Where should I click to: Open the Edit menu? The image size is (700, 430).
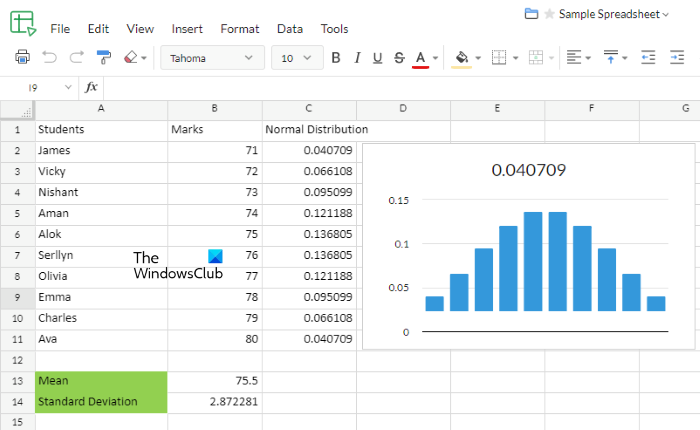[x=98, y=29]
